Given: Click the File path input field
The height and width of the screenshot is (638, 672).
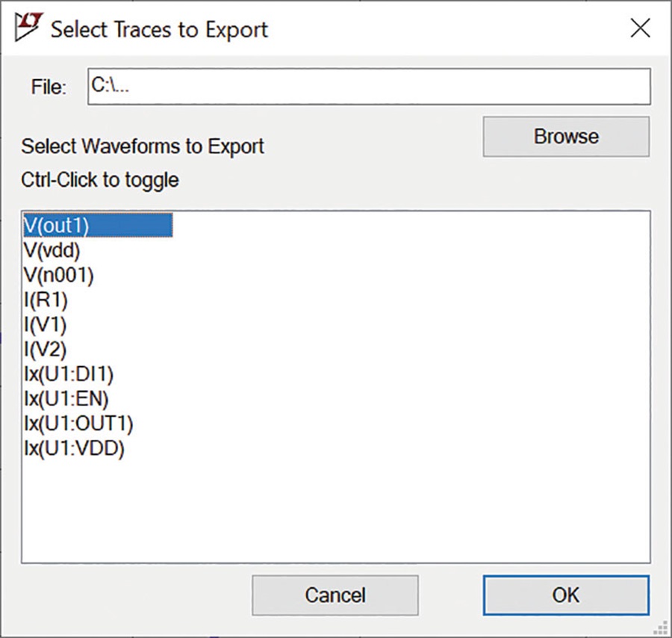Looking at the screenshot, I should (369, 86).
